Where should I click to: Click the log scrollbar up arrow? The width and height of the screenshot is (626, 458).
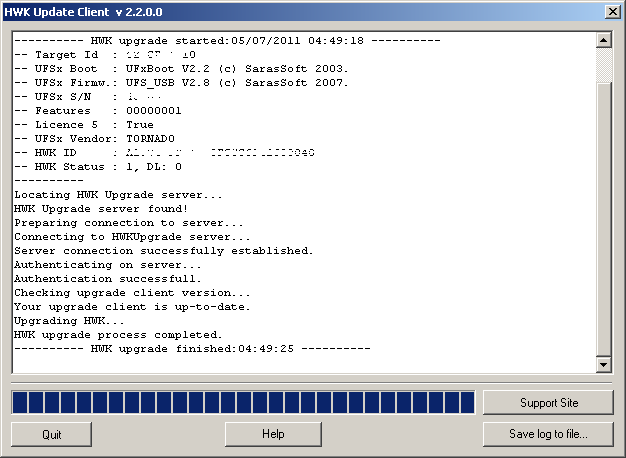604,40
